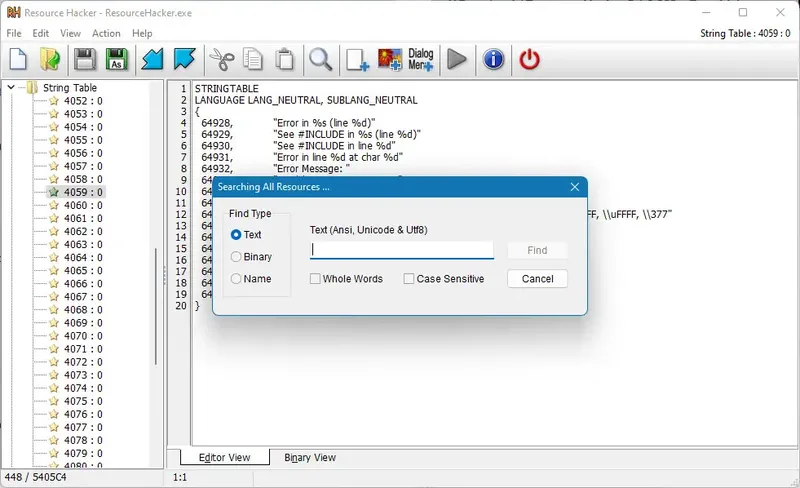Screen dimensions: 800x488
Task: Click editor line "Error in %s (line %d)"
Action: pyautogui.click(x=324, y=123)
